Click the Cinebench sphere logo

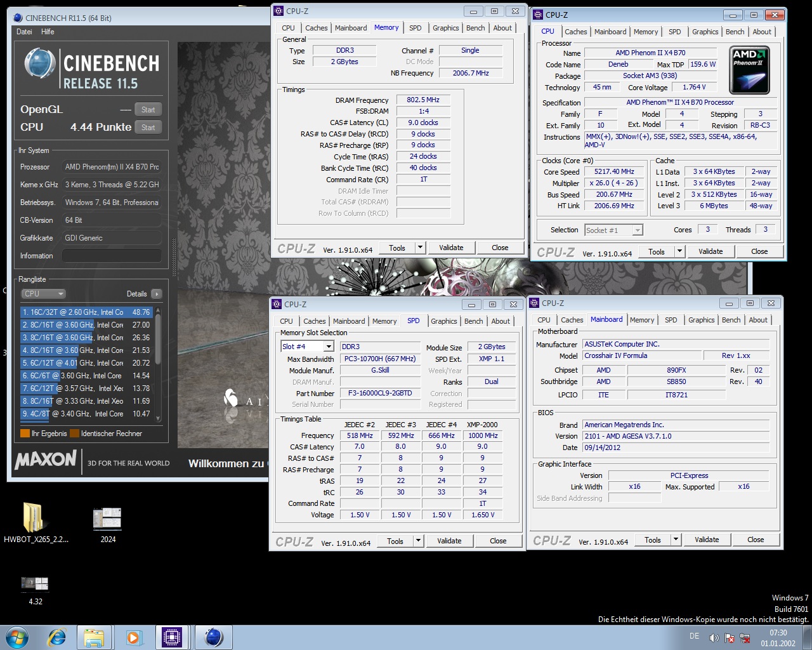pyautogui.click(x=40, y=64)
